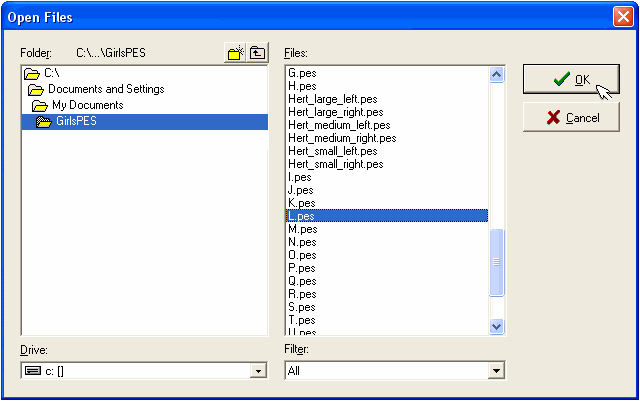This screenshot has width=640, height=401.
Task: Select the Documents and Settings folder
Action: 106,89
